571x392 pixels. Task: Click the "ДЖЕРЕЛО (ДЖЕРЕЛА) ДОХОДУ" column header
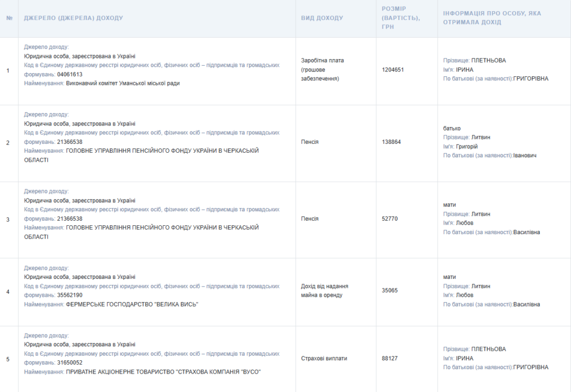coord(73,18)
